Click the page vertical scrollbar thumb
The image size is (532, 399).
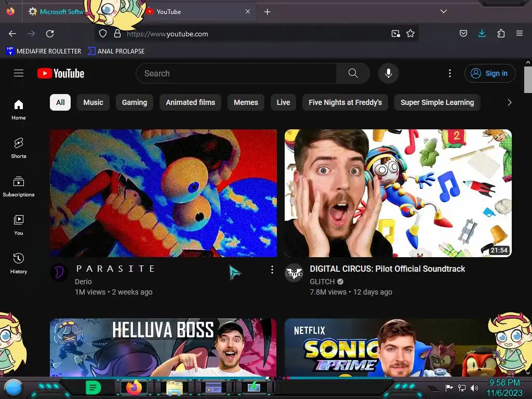(528, 79)
